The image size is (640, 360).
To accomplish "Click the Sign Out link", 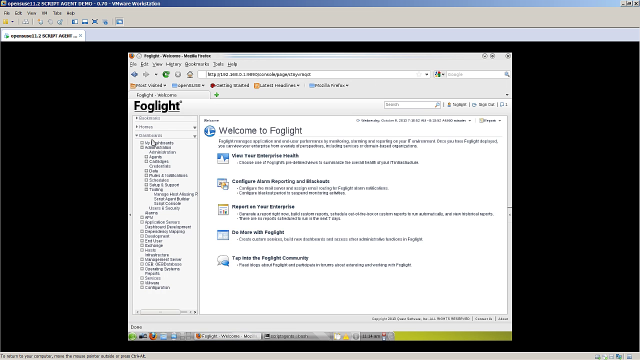I will pos(486,105).
